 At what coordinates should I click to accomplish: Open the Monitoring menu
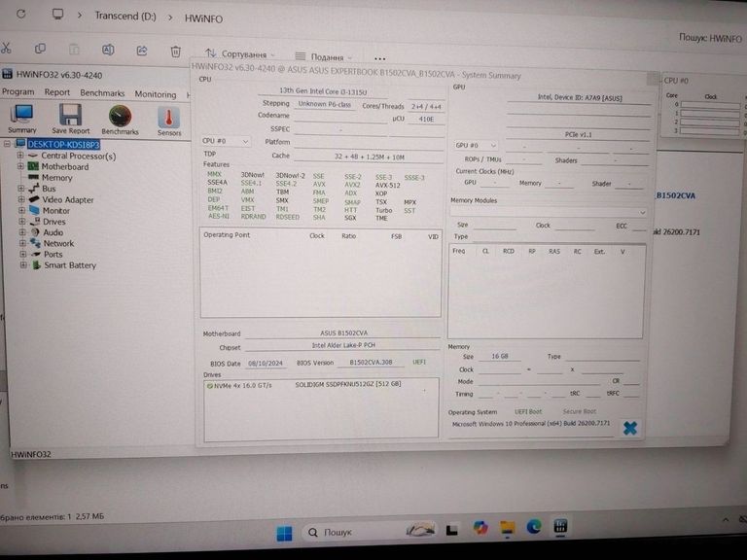click(155, 94)
